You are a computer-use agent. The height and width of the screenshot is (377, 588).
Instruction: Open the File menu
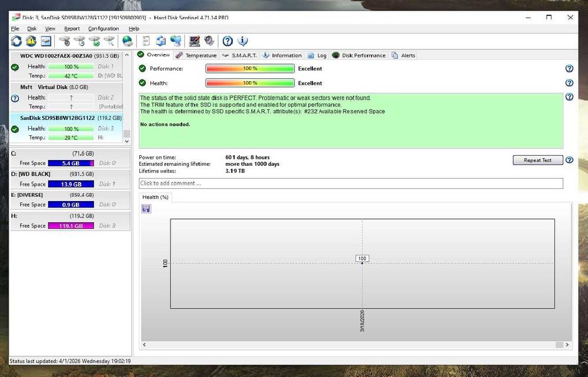[x=15, y=28]
